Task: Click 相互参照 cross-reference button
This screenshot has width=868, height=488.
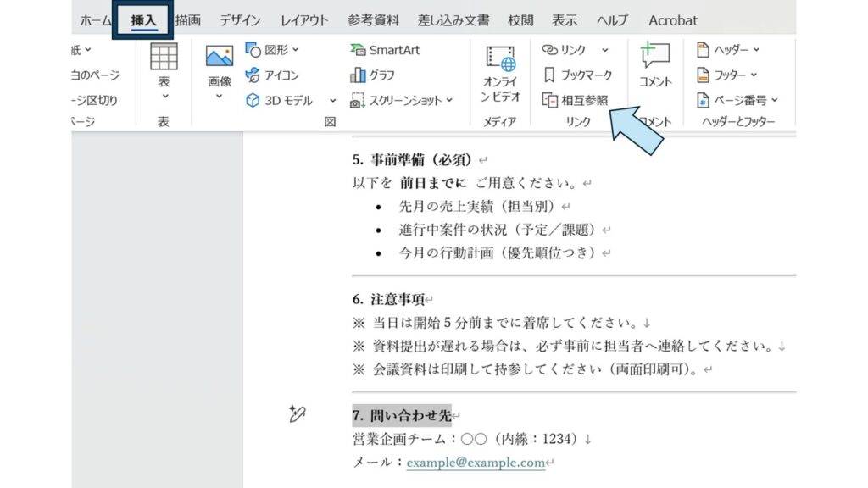Action: point(576,100)
